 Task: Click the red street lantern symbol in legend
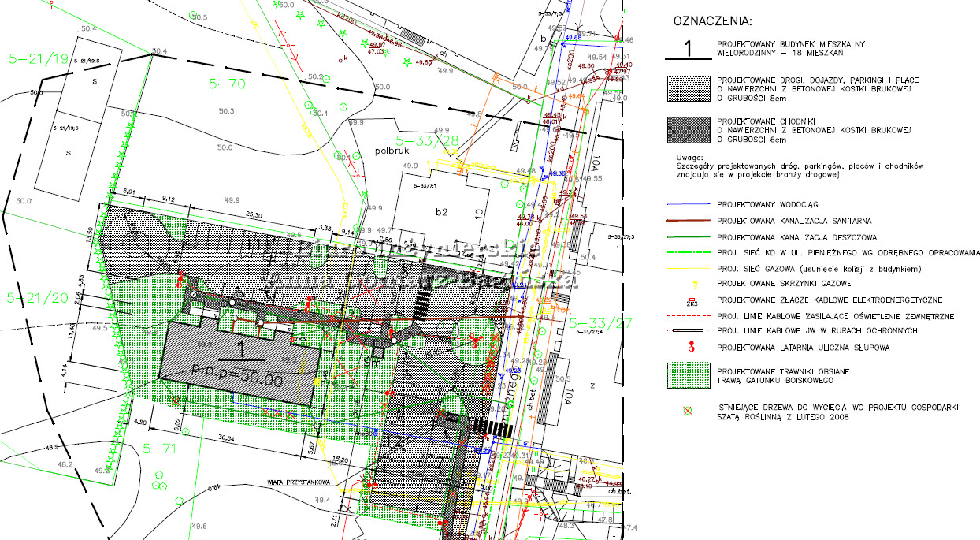pyautogui.click(x=691, y=346)
